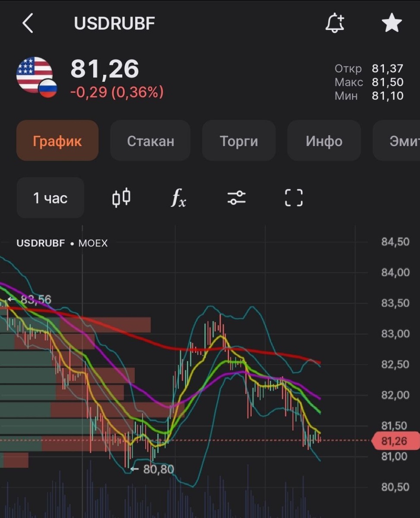The width and height of the screenshot is (420, 518).
Task: Click the 84,50 price axis label
Action: pyautogui.click(x=395, y=242)
